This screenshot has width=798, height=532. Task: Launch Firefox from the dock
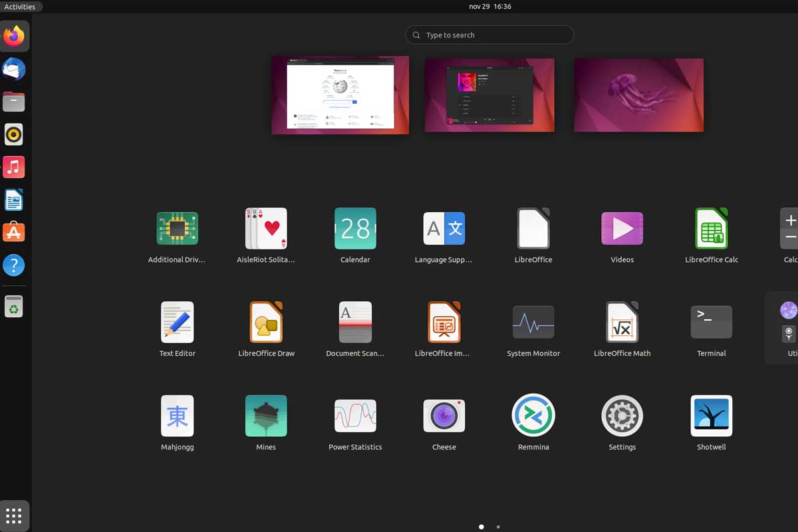(13, 36)
